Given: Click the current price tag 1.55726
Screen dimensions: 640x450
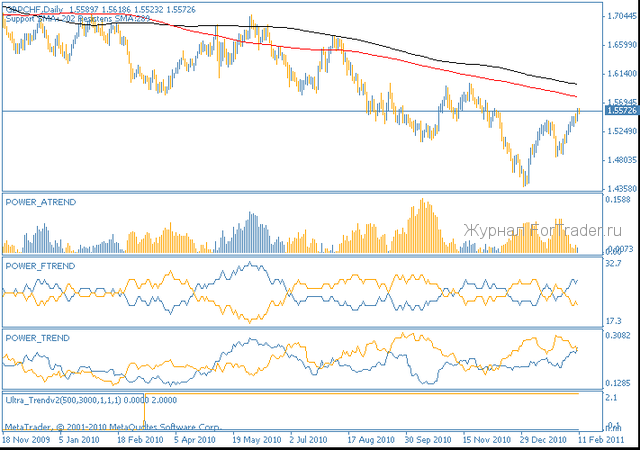Looking at the screenshot, I should [622, 110].
